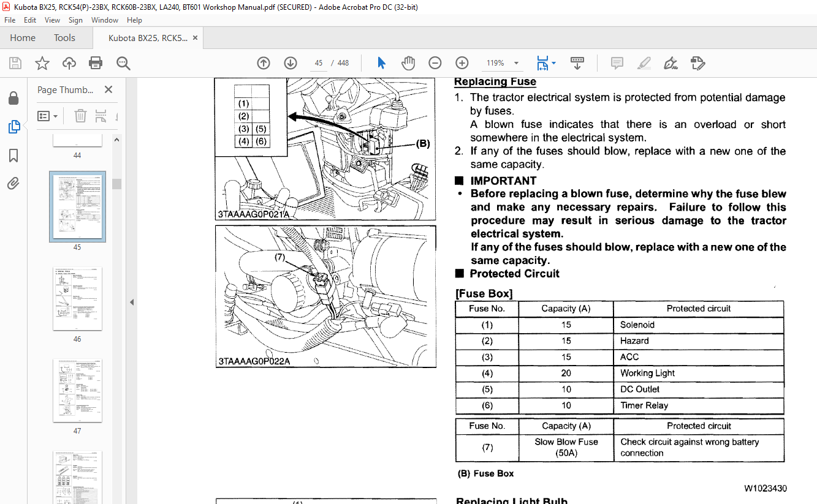Click the scrolling mode keyboard-arrow icon
This screenshot has width=817, height=504.
tap(577, 63)
